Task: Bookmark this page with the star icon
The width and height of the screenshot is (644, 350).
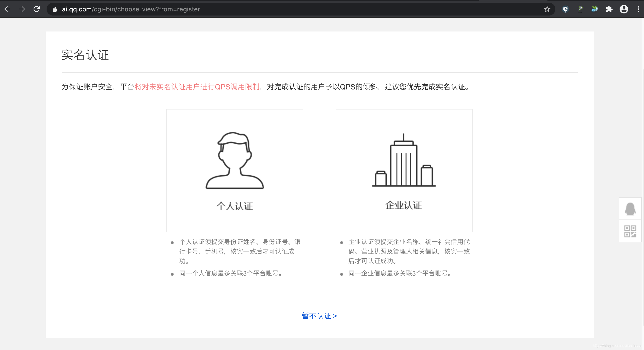Action: pos(547,9)
